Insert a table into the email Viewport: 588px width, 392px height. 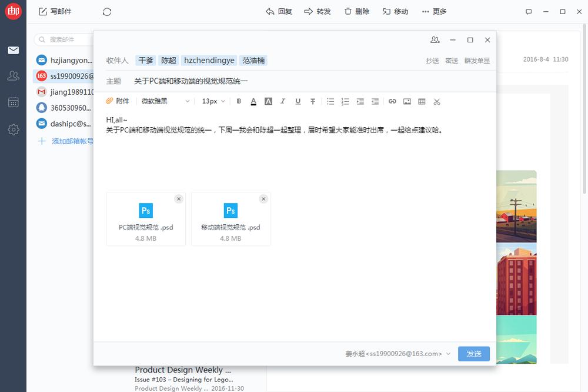pos(422,101)
